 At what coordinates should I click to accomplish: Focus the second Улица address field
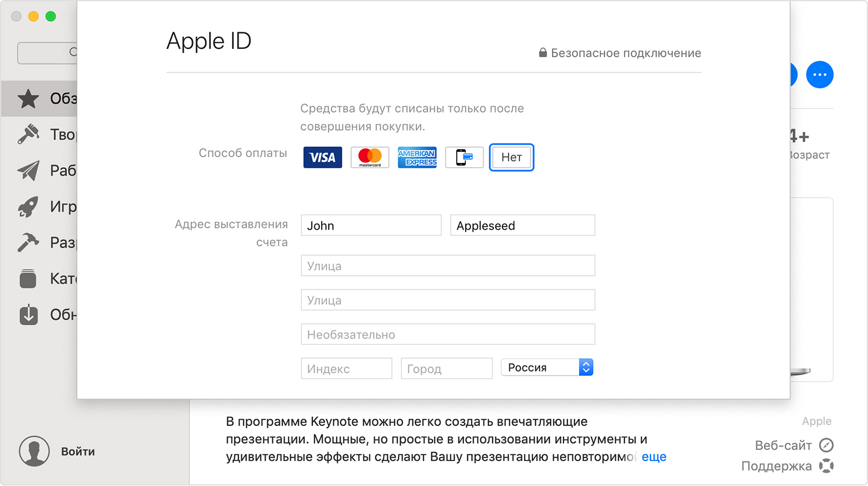447,300
